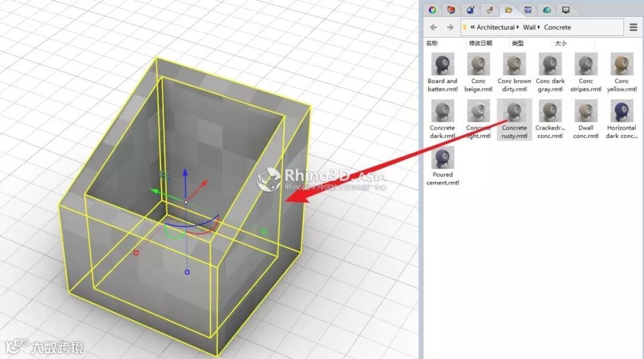Click the gumball green square scale handle
The width and height of the screenshot is (644, 359).
(264, 231)
